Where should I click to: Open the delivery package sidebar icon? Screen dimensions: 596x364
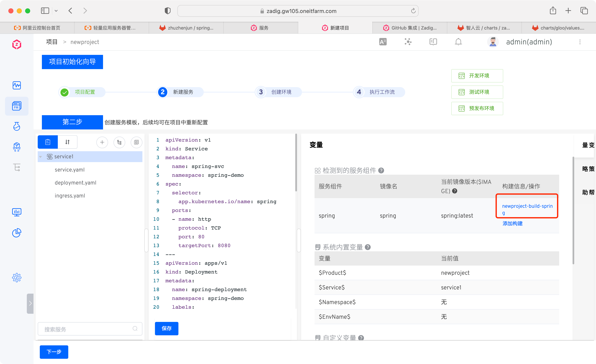point(17,147)
